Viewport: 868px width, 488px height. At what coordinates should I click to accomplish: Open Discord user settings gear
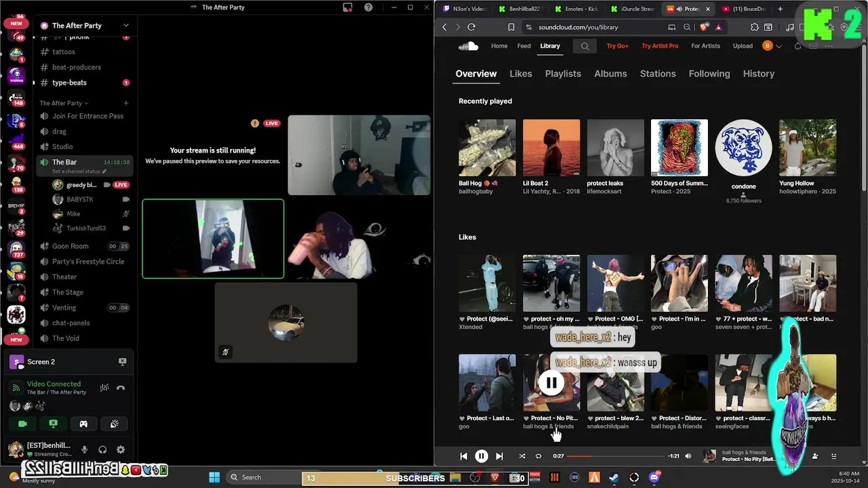(x=121, y=449)
